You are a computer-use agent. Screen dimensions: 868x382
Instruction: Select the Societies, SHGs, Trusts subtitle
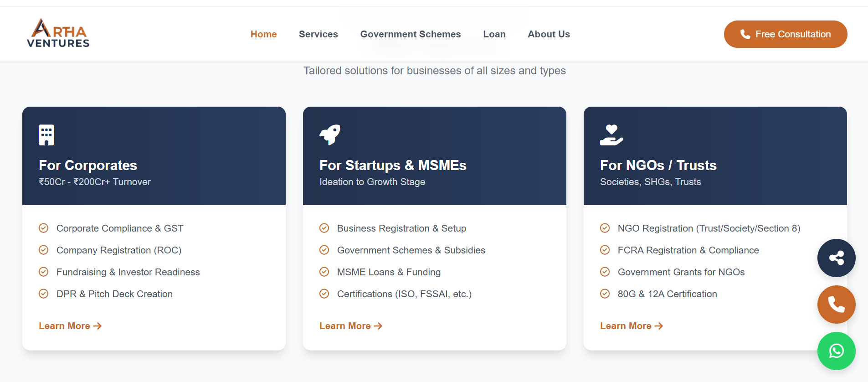click(650, 182)
